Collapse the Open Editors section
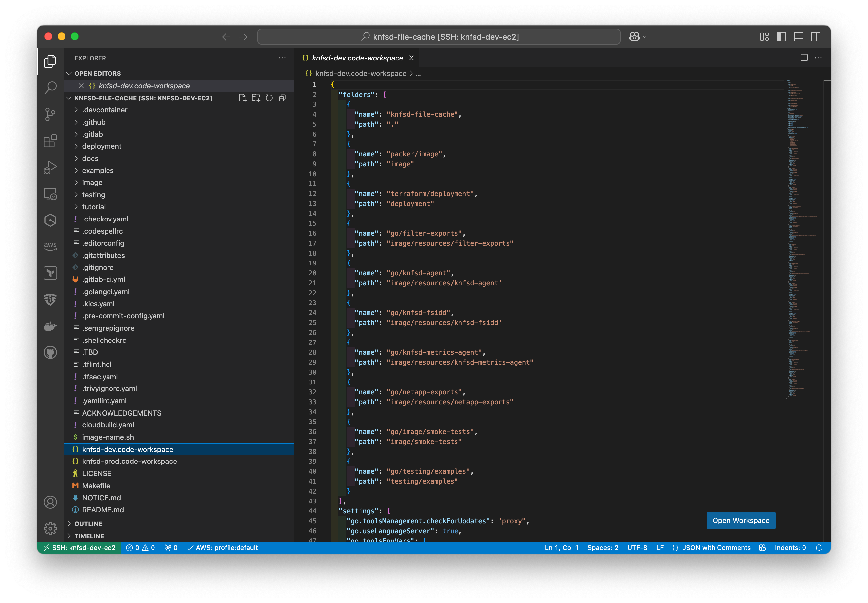Image resolution: width=868 pixels, height=603 pixels. pos(179,73)
